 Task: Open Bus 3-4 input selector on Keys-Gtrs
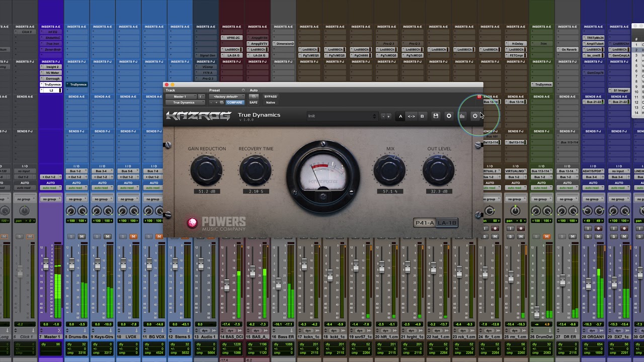102,171
